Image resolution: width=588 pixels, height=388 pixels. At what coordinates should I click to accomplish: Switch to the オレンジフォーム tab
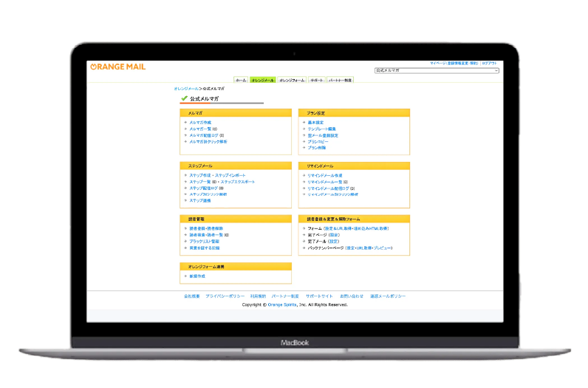click(292, 79)
